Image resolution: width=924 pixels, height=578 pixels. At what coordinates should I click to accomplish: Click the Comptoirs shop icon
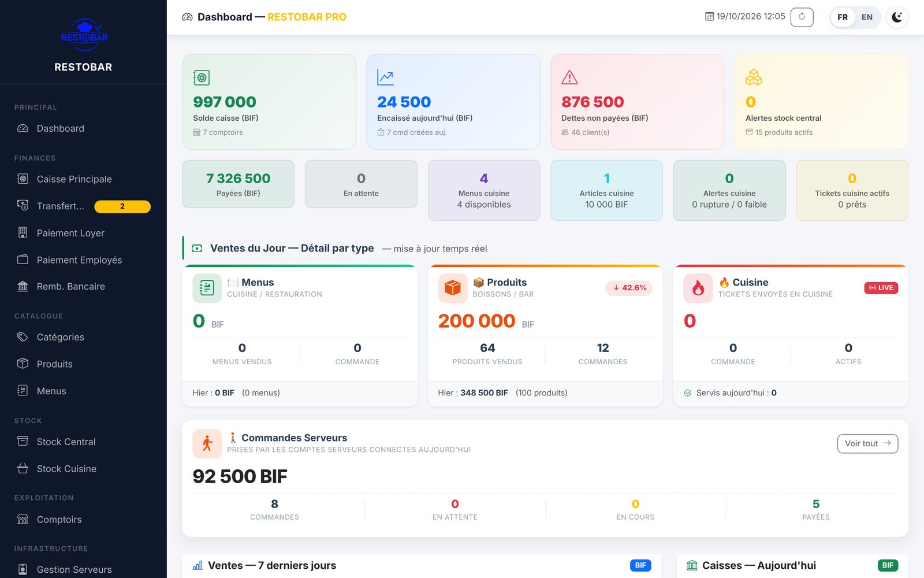[x=23, y=520]
